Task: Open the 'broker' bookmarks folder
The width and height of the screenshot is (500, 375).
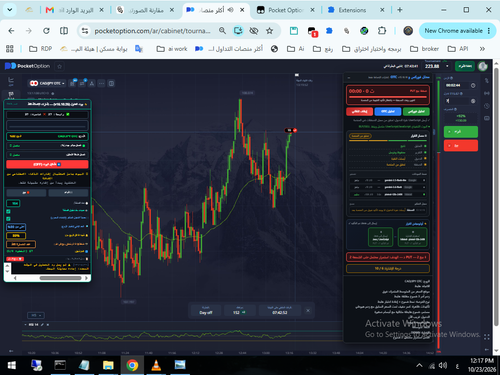Action: [x=424, y=49]
